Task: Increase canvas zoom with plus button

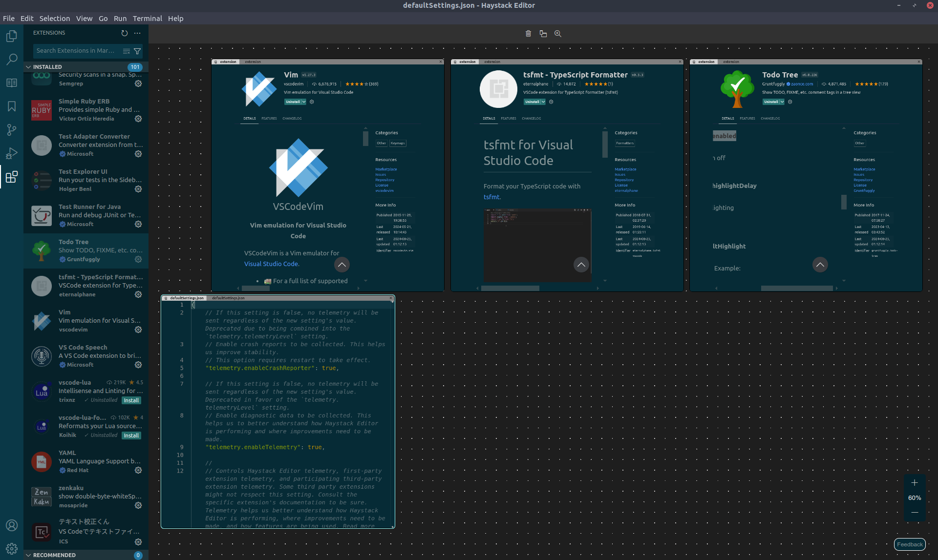Action: (915, 483)
